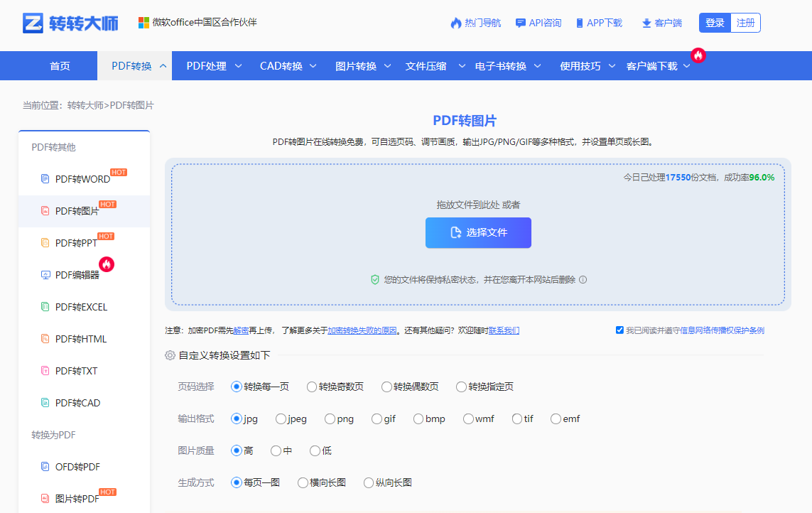Select the 转换指定页 radio option

pyautogui.click(x=461, y=387)
